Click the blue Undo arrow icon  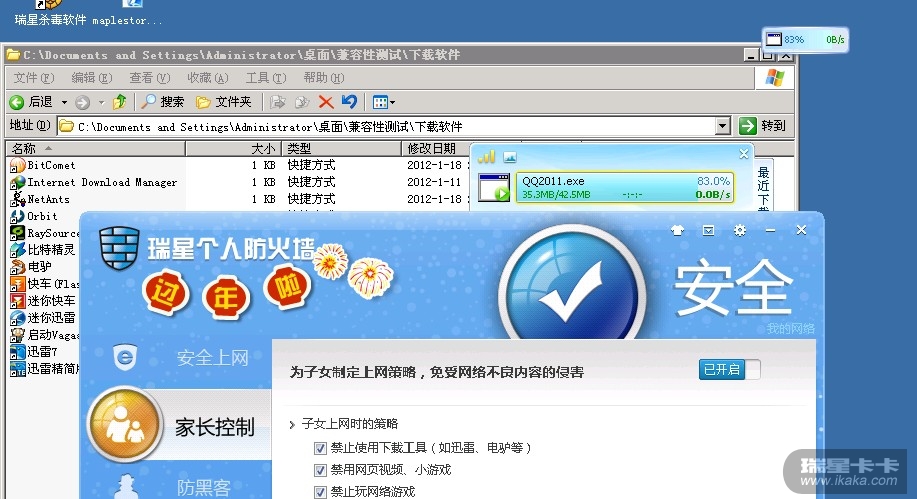tap(350, 102)
